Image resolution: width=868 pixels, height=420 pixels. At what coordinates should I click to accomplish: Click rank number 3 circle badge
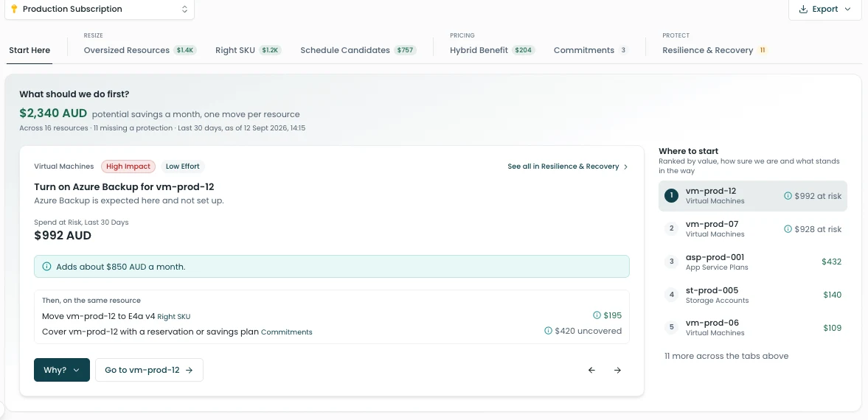672,262
